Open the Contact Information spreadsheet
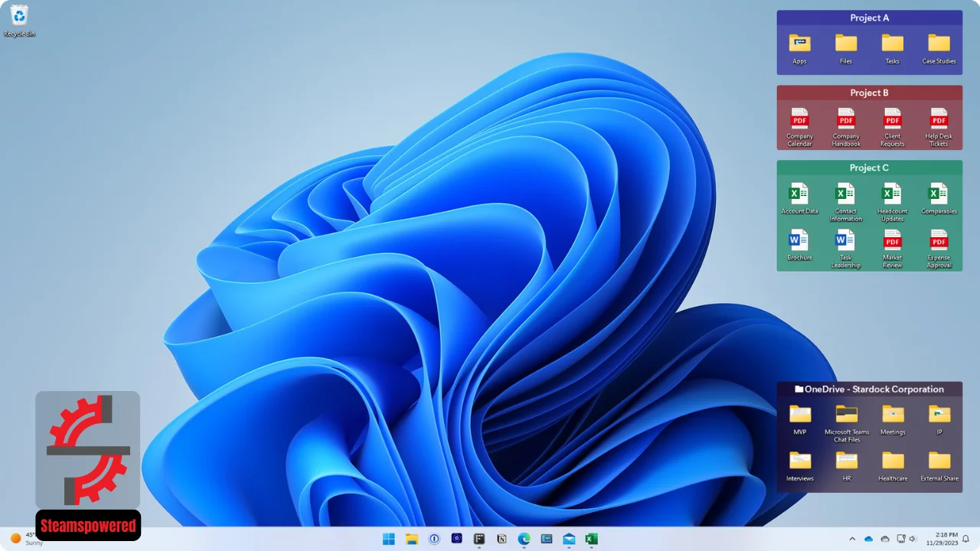 (x=846, y=202)
